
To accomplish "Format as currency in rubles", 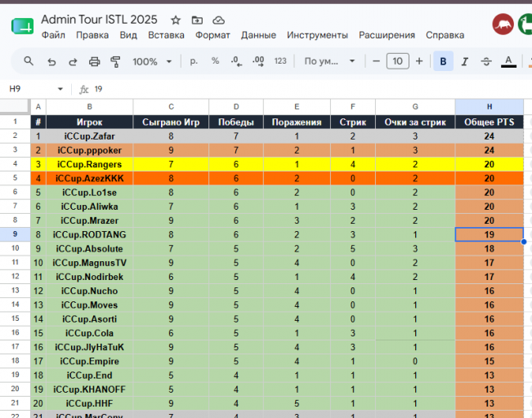I will coord(194,61).
